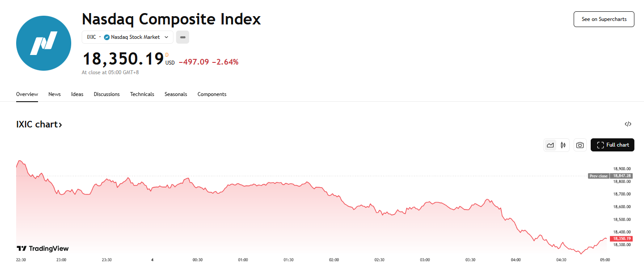Screen dimensions: 644x271
Task: Open the IXIC exchange selector dropdown
Action: 128,38
